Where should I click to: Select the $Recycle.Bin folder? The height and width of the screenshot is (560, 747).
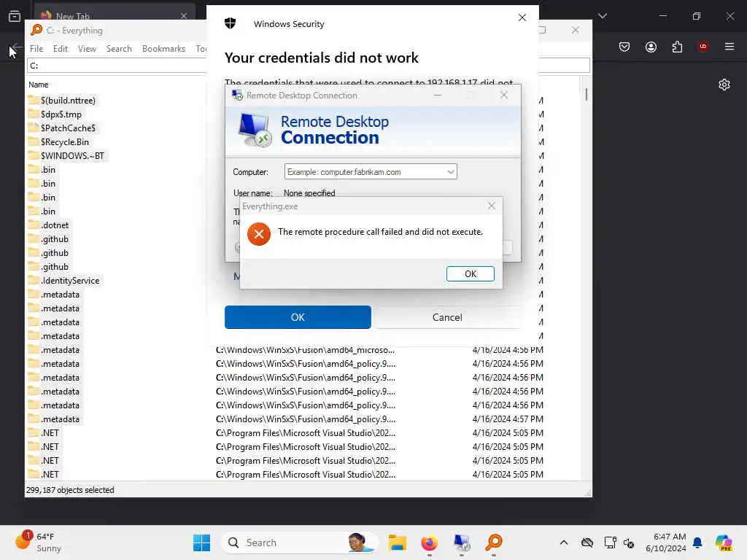[x=65, y=142]
